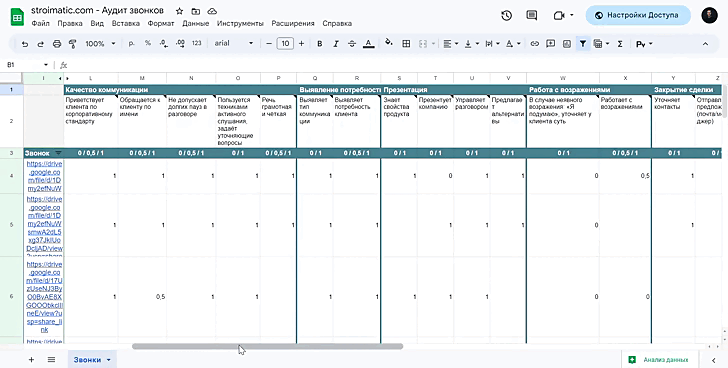
Task: Open the Правка menu
Action: [70, 23]
